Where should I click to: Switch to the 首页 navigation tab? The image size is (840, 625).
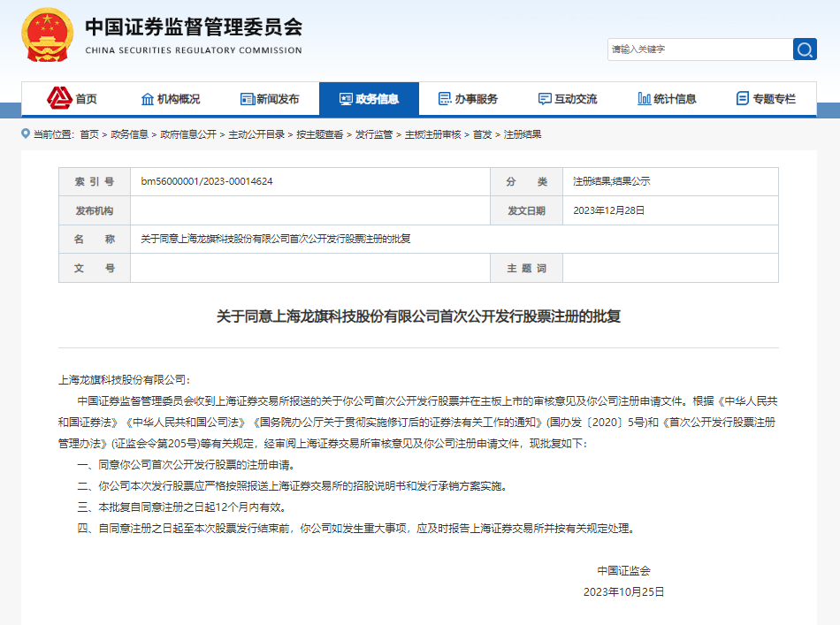coord(85,99)
